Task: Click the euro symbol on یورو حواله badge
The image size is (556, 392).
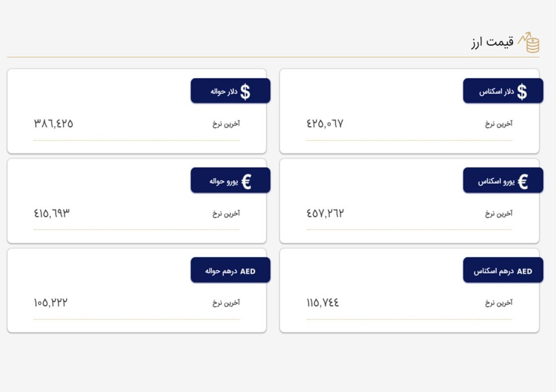Action: point(246,181)
